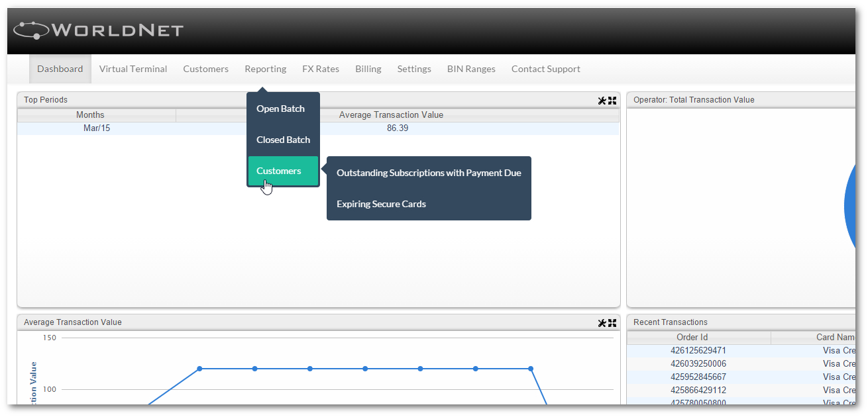Select order 425952845667 in Recent Transactions
Viewport: 868px width, 417px height.
[698, 377]
